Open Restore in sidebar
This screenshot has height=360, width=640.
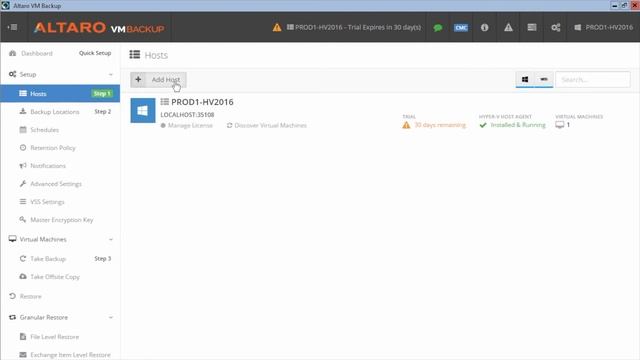(x=31, y=296)
